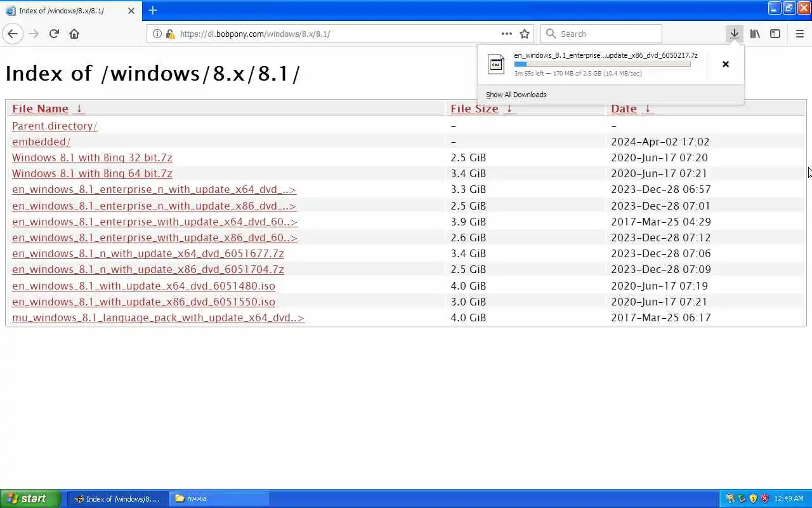The image size is (812, 508).
Task: Sort File Size column with arrow
Action: point(508,109)
